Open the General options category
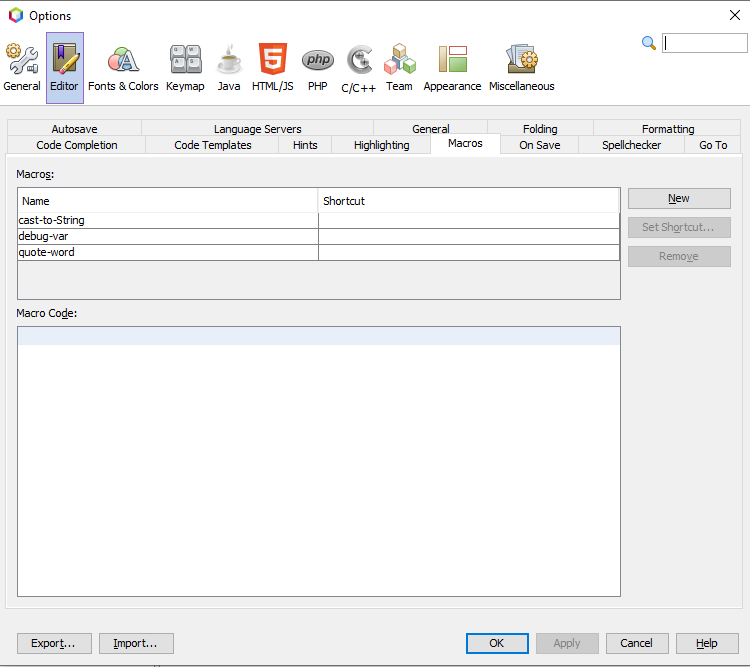 coord(22,68)
